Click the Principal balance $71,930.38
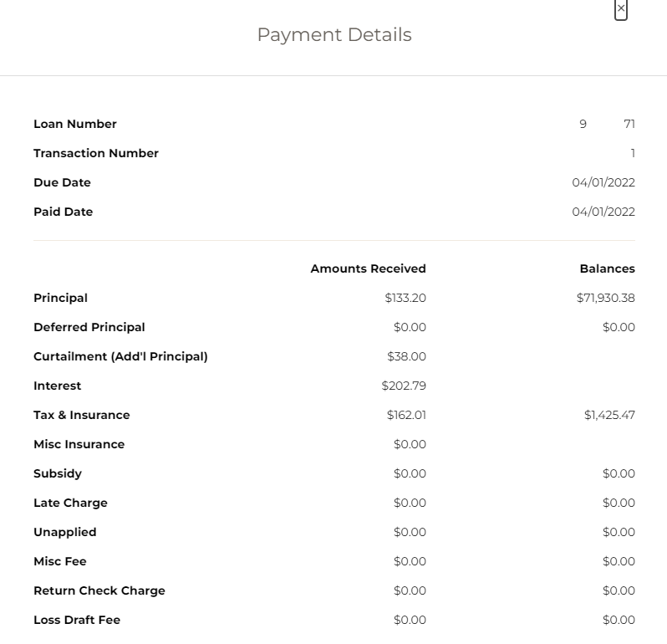This screenshot has width=667, height=644. click(605, 298)
